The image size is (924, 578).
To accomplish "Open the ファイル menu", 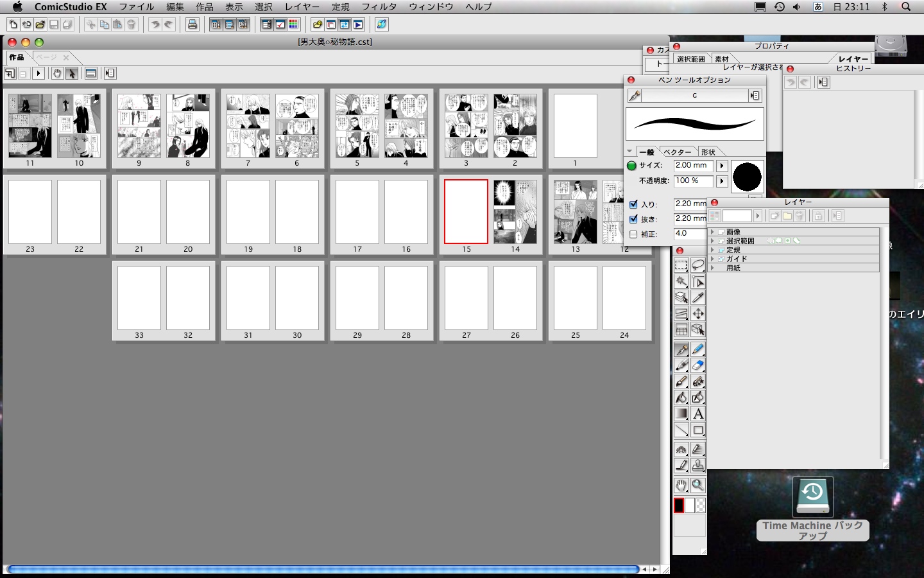I will (x=137, y=7).
